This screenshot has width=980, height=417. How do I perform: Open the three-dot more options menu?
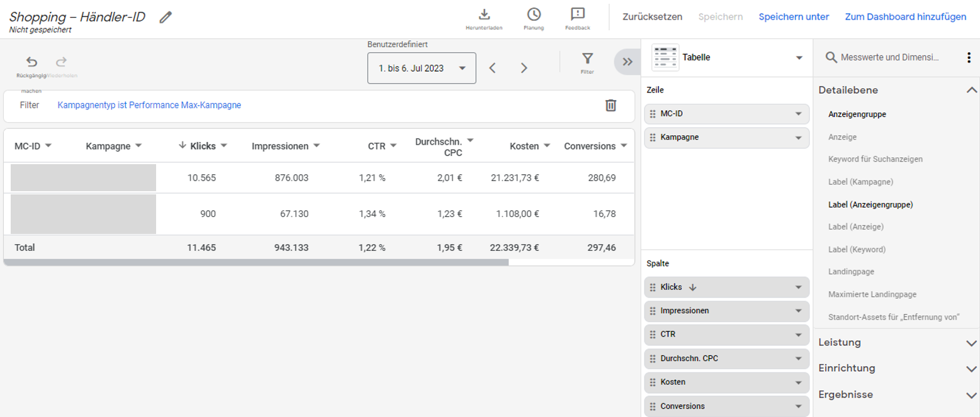click(x=969, y=58)
